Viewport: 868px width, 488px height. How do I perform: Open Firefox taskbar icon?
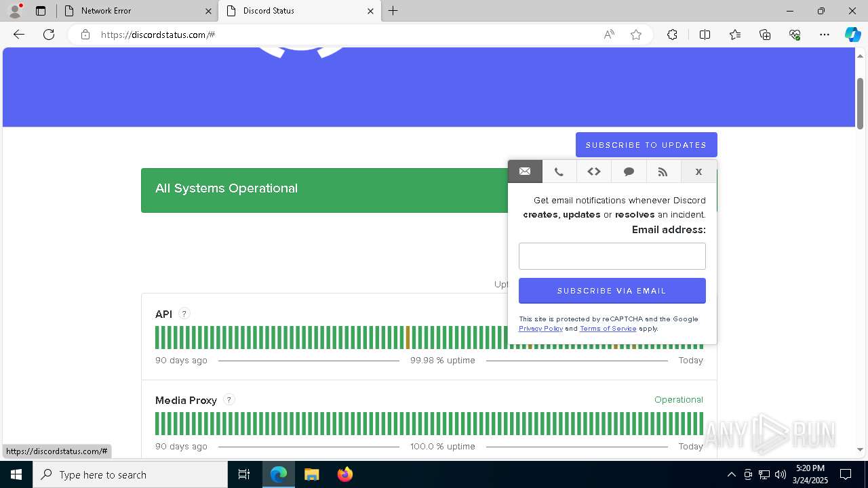pyautogui.click(x=344, y=474)
